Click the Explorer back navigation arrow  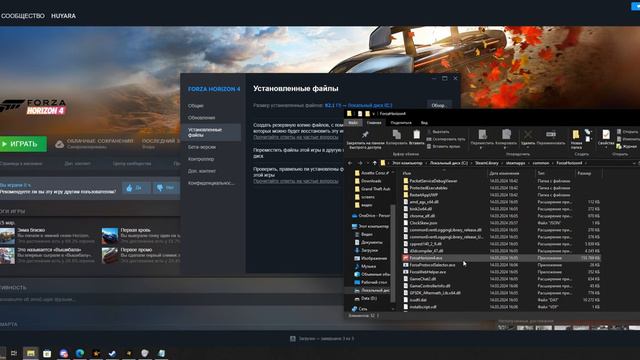[x=350, y=163]
